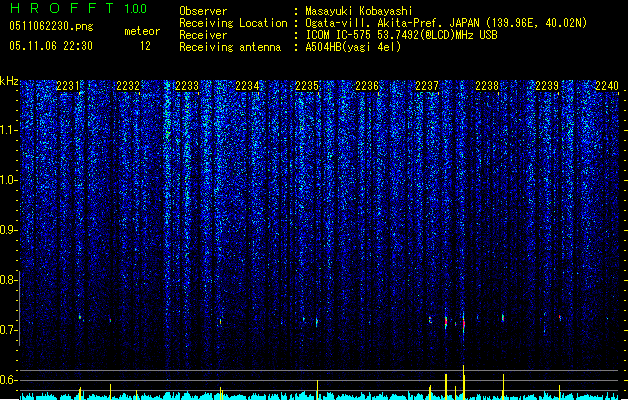Click the 2234 time marker

point(247,86)
